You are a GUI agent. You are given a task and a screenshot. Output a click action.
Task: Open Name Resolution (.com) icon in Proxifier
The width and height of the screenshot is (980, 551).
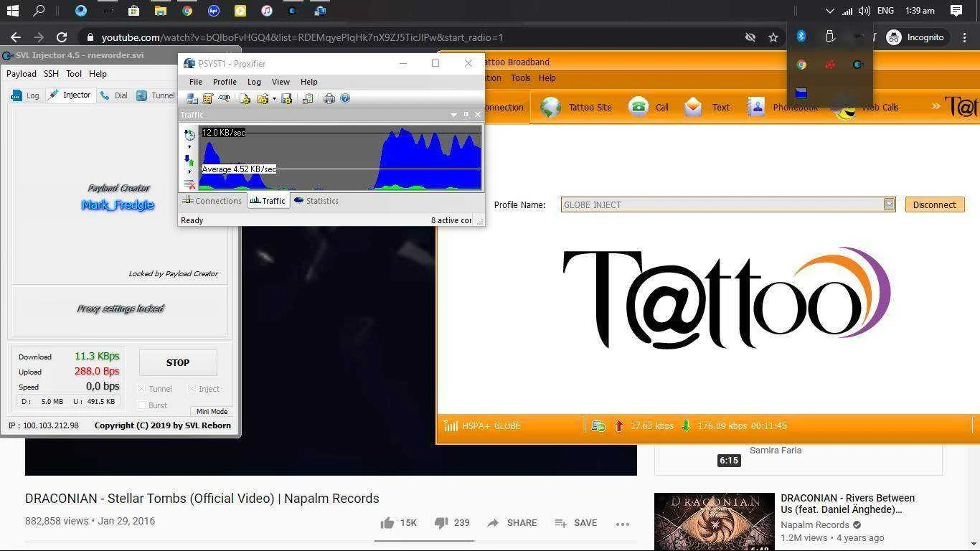225,98
